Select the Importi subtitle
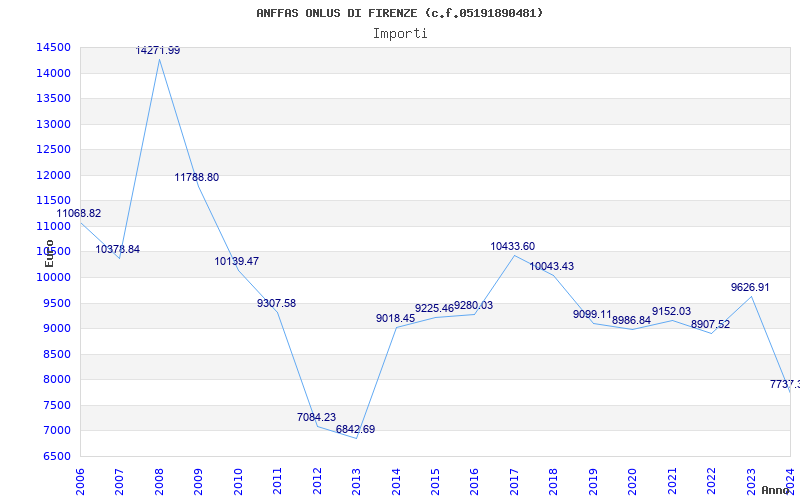The image size is (800, 500). 400,34
